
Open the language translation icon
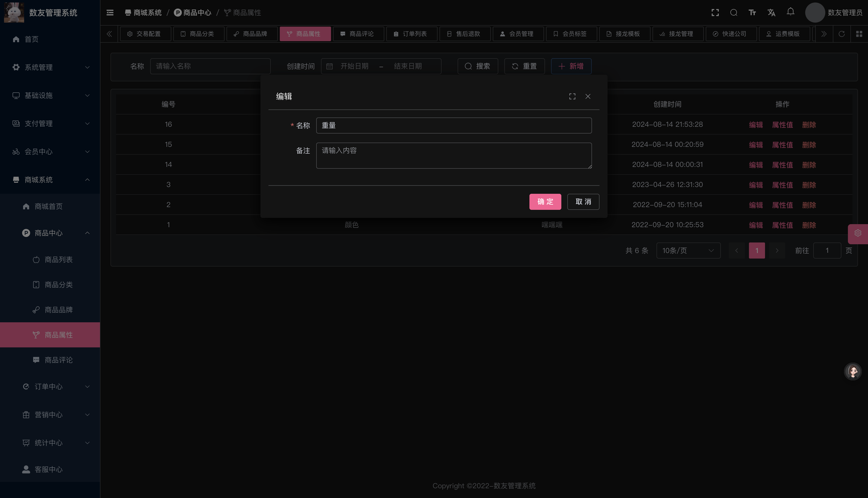point(771,13)
